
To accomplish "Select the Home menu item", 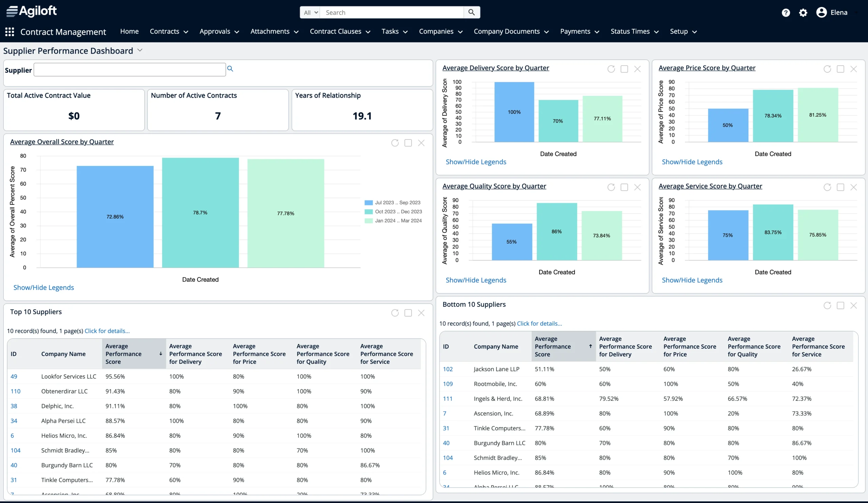I will tap(129, 31).
